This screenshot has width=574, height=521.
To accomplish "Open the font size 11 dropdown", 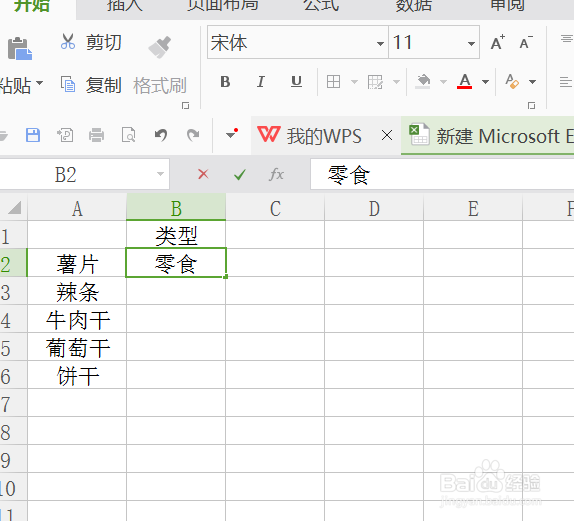I will coord(471,44).
